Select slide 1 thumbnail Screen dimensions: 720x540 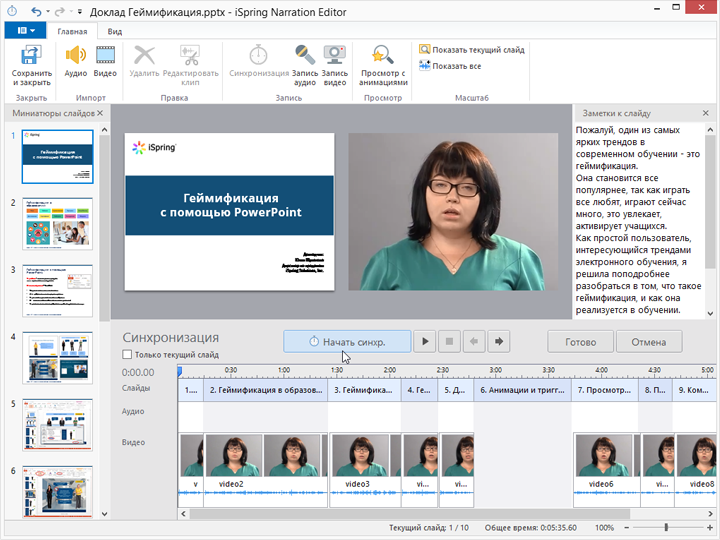click(x=57, y=157)
